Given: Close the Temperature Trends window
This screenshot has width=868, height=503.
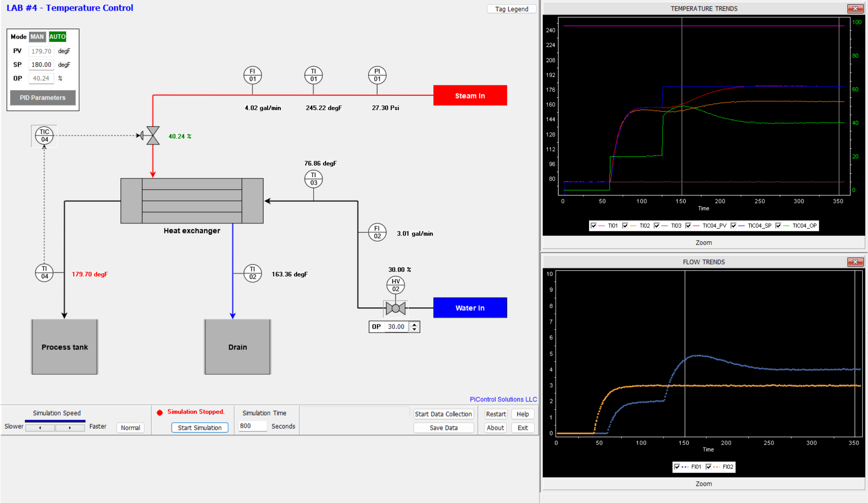Looking at the screenshot, I should click(x=855, y=8).
